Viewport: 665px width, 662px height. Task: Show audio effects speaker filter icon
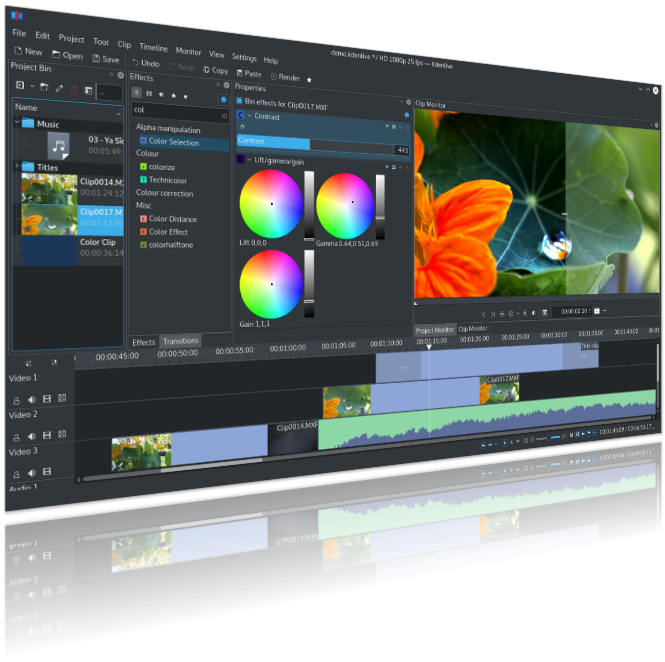point(161,94)
